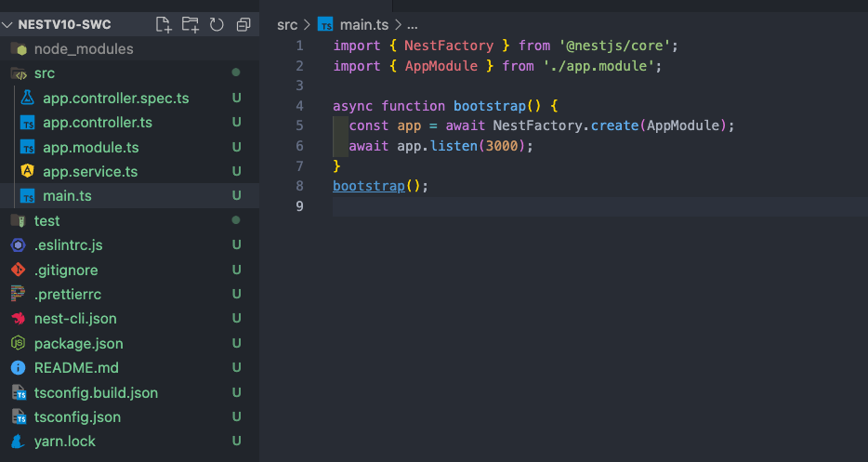868x462 pixels.
Task: Open package.json file
Action: coord(129,343)
